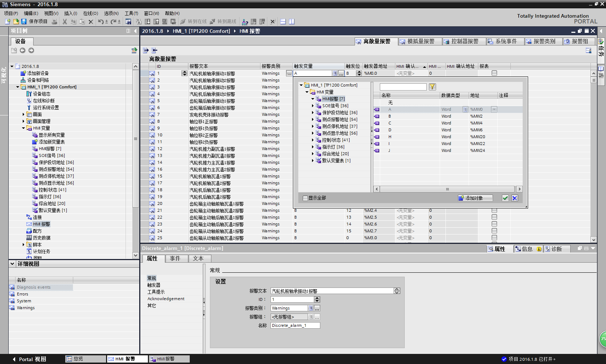Click browse button next to 报警类别 field
Viewport: 606px width, 364px height.
coord(317,308)
